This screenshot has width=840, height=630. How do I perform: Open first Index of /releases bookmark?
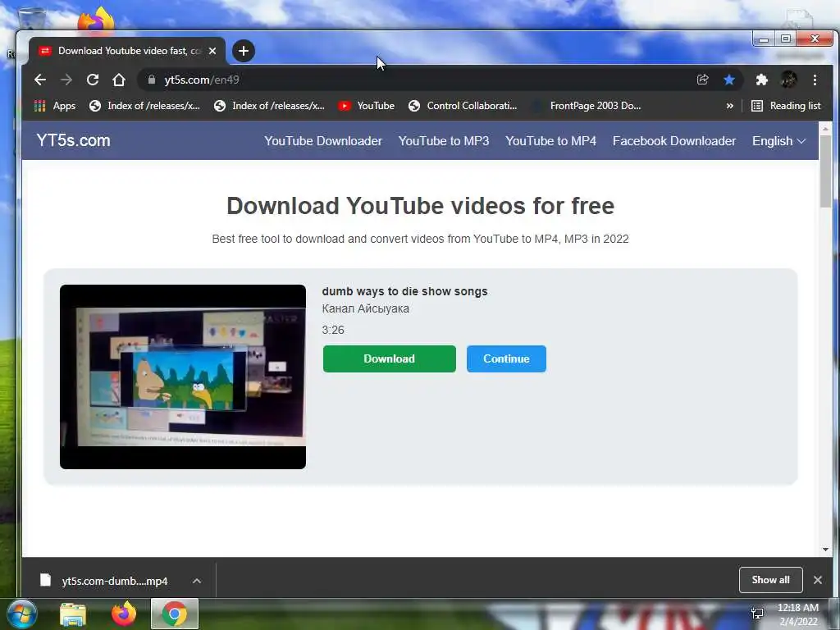pos(144,106)
